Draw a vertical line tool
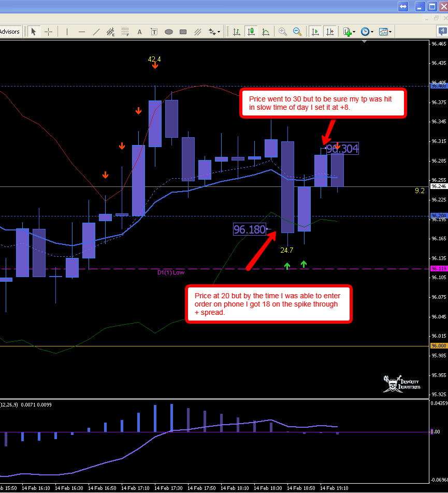The width and height of the screenshot is (448, 493). tap(67, 32)
